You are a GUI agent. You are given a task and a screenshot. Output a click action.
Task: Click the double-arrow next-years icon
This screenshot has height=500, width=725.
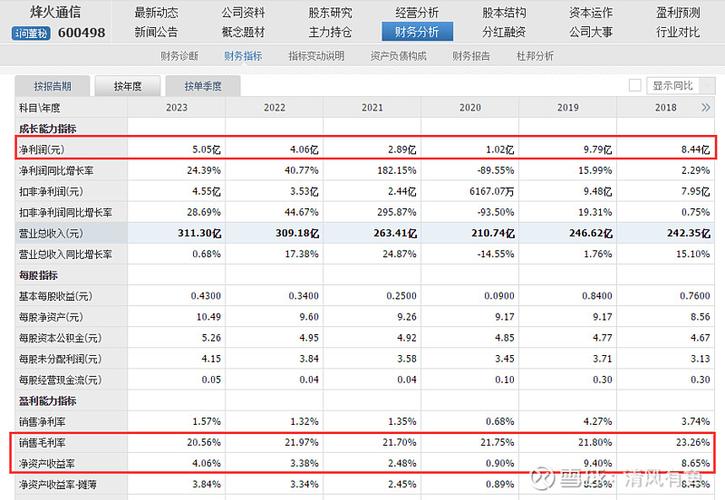click(706, 108)
